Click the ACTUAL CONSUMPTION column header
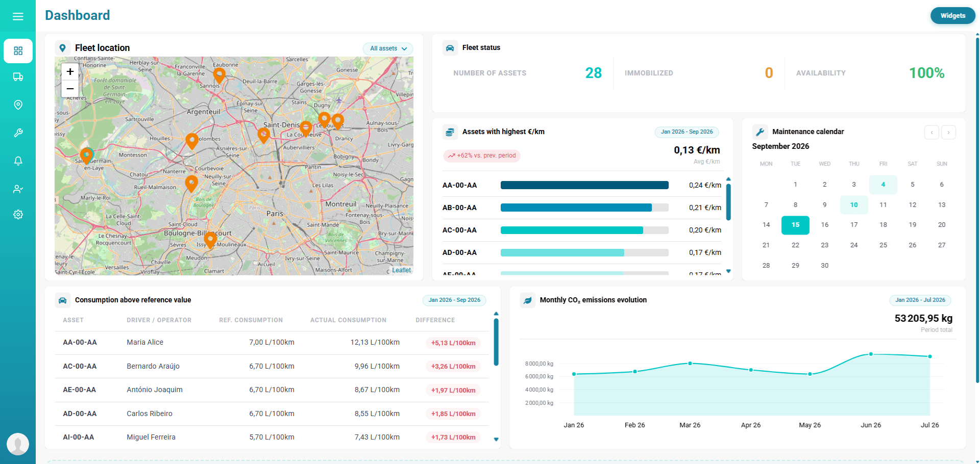The height and width of the screenshot is (464, 980). [349, 320]
